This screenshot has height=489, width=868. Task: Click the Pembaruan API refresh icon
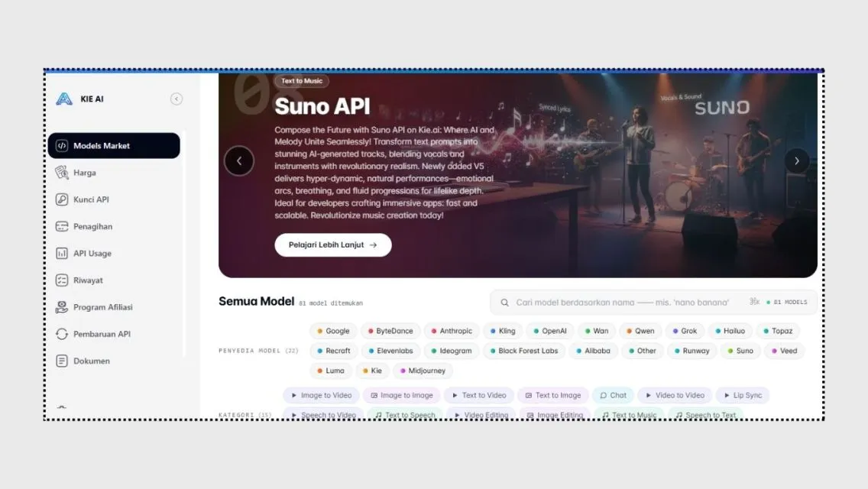(x=61, y=334)
